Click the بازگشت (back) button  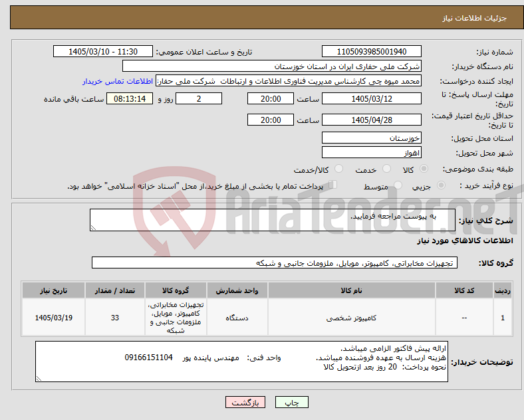tap(245, 403)
